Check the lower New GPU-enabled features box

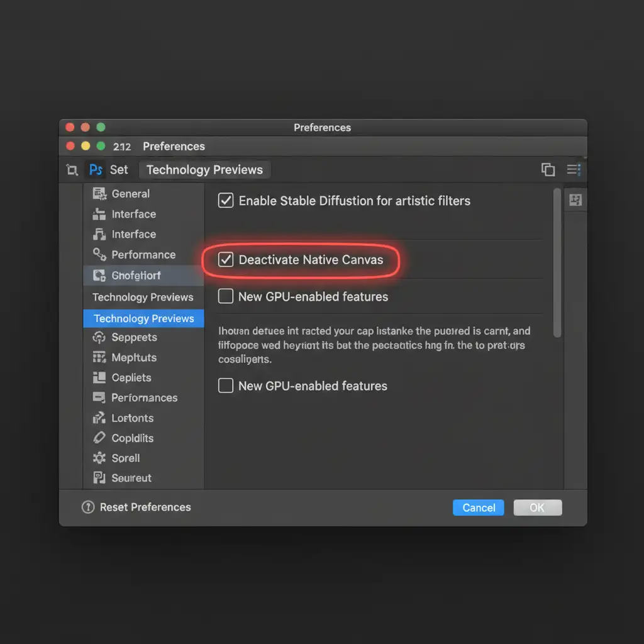[225, 386]
